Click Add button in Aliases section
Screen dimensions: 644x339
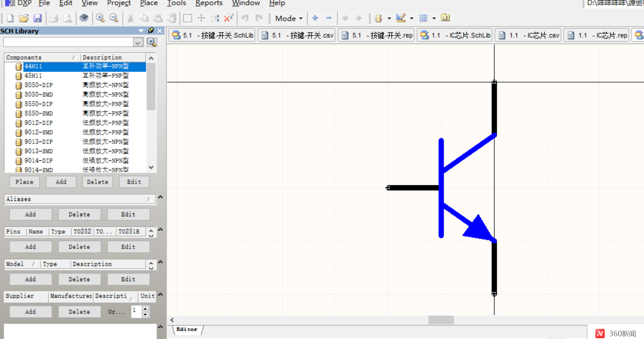pos(31,214)
